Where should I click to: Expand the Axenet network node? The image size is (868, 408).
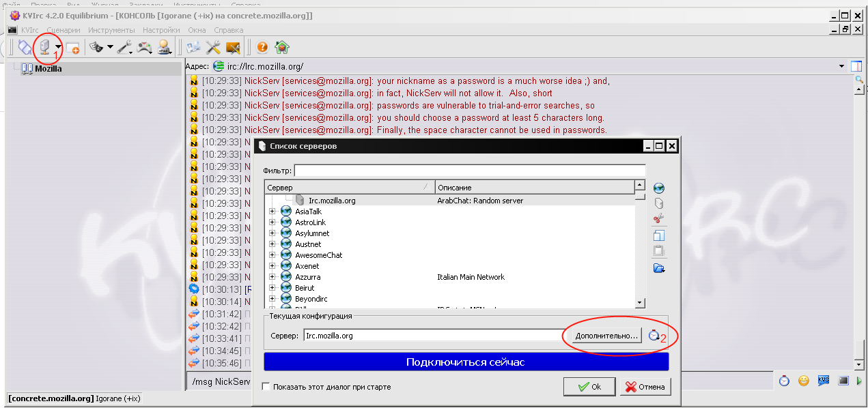coord(272,266)
